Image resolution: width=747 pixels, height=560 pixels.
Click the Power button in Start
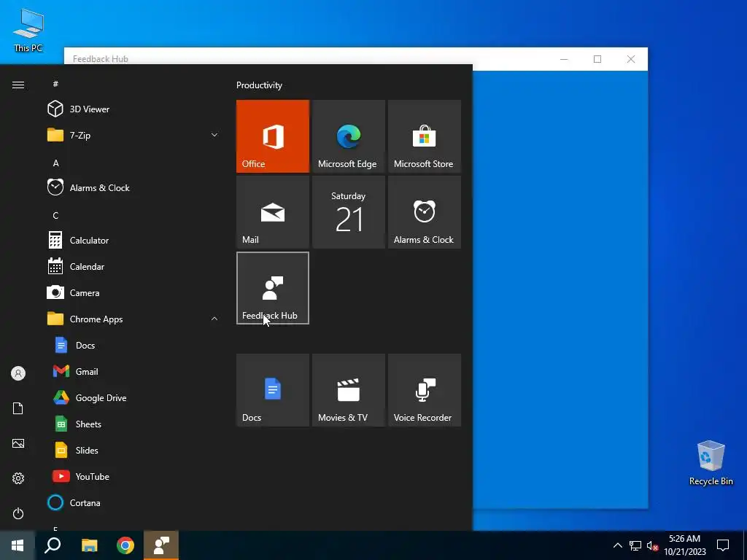[18, 513]
